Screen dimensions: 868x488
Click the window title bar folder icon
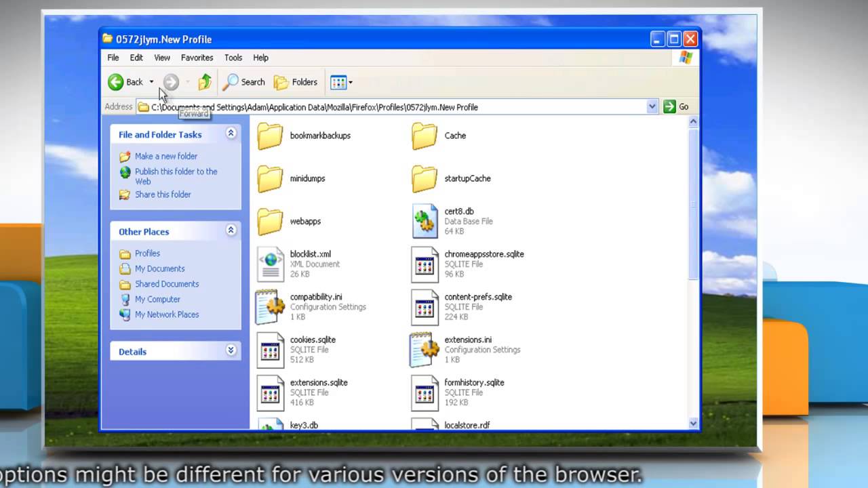pos(107,39)
